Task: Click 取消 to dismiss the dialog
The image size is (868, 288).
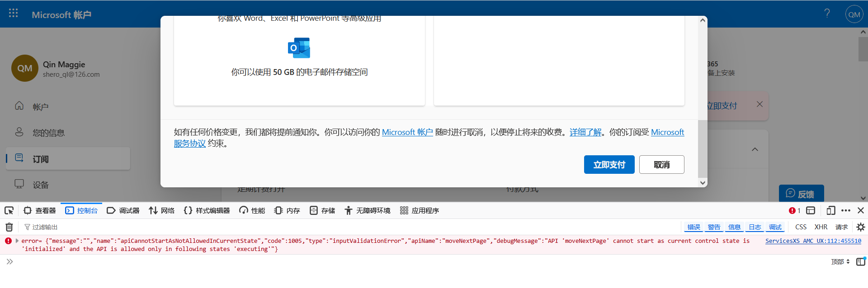Action: (661, 165)
